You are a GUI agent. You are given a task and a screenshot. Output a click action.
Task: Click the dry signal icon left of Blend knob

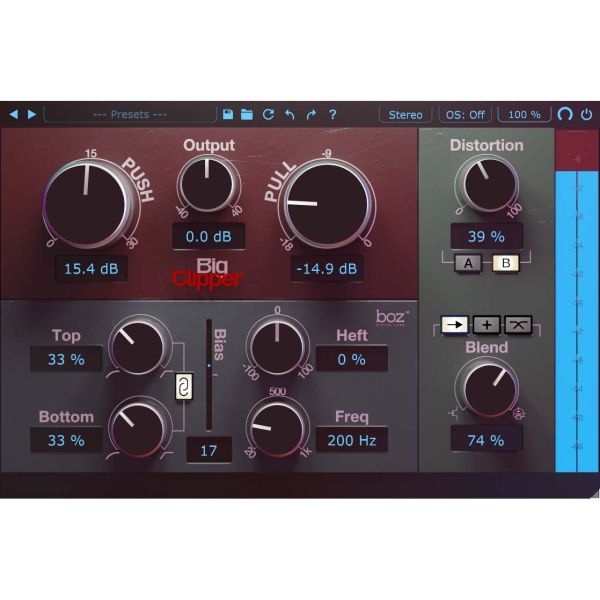coord(454,414)
